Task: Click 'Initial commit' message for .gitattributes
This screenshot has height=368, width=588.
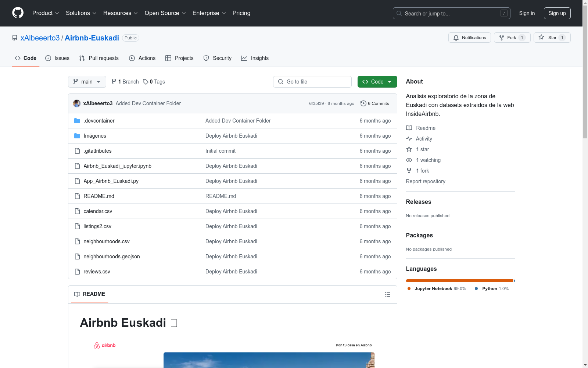Action: pos(220,151)
